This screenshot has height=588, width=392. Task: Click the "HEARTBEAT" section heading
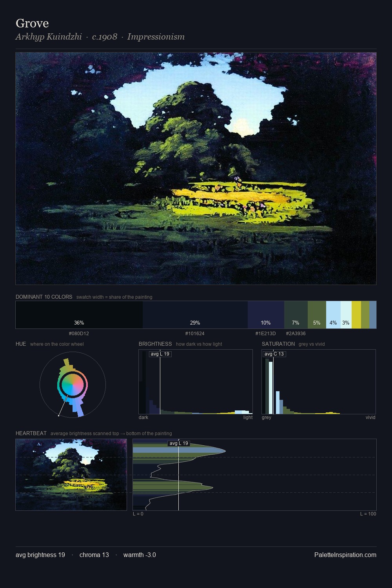(x=31, y=433)
